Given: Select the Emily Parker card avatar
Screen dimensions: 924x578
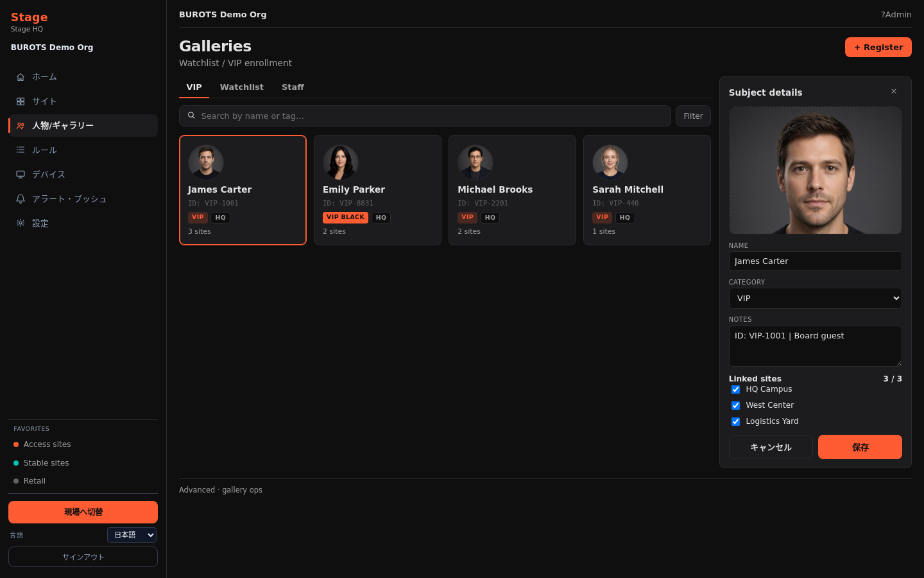Looking at the screenshot, I should click(x=341, y=162).
